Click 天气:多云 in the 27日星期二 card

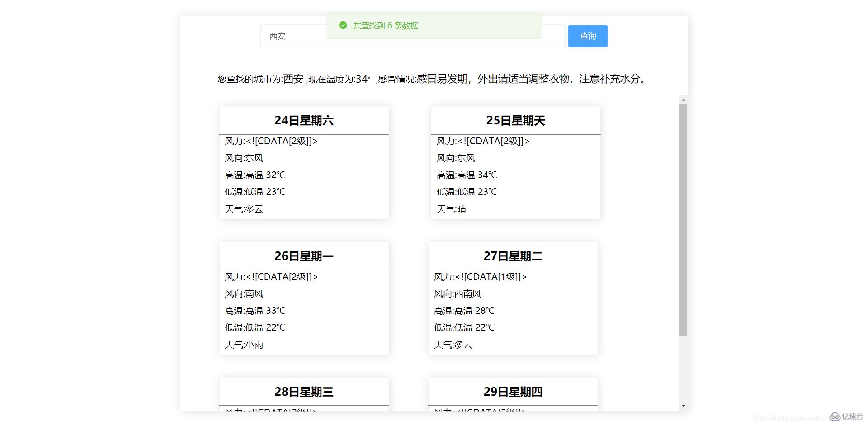click(453, 345)
